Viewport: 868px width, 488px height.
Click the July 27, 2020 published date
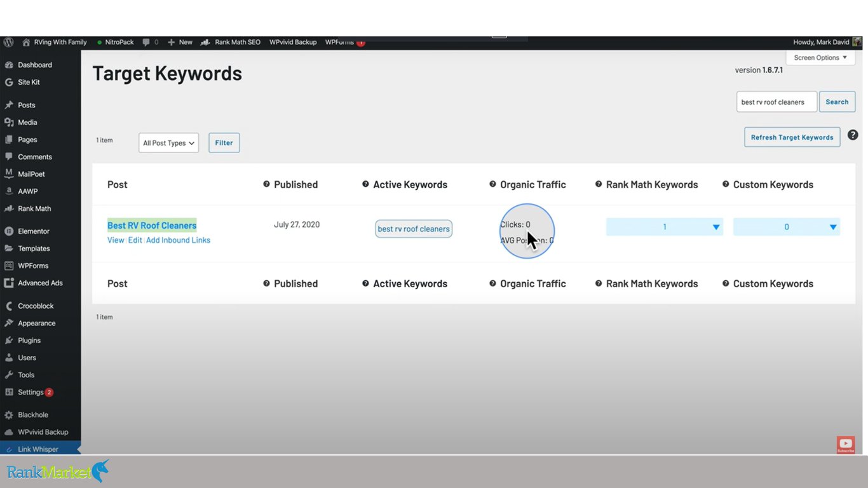pyautogui.click(x=297, y=224)
